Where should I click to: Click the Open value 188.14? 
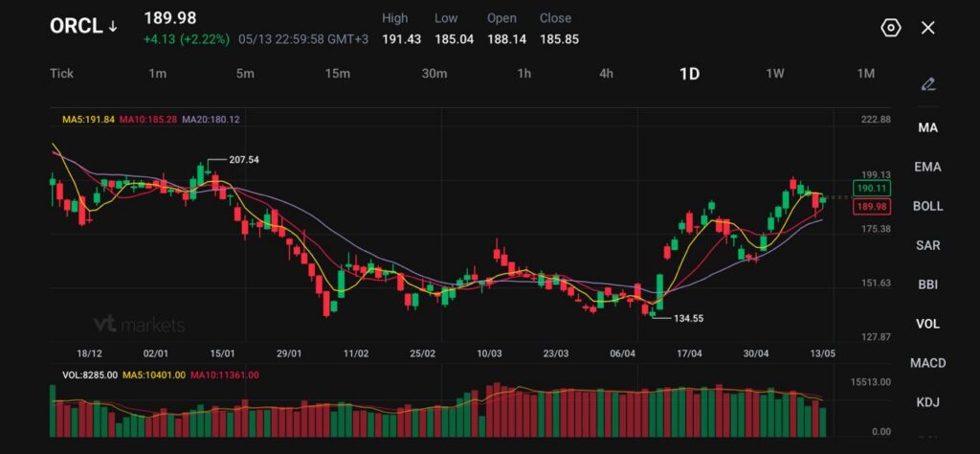[x=506, y=39]
